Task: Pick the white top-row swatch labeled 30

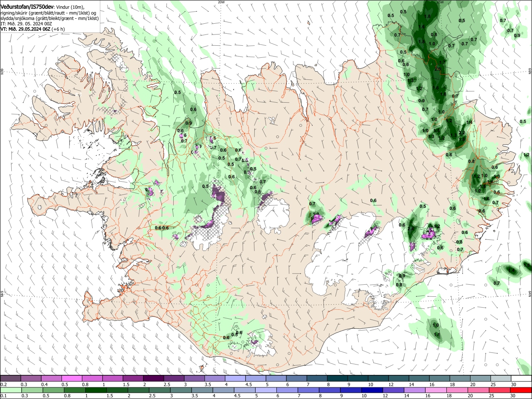Action: (521, 379)
